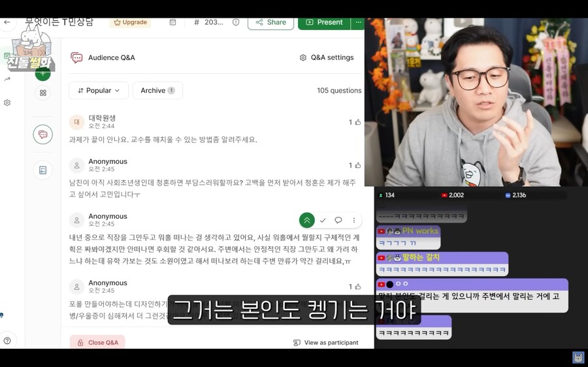Click the YouTube viewer count 2,002
Screen dimensions: 588x367
tap(453, 195)
